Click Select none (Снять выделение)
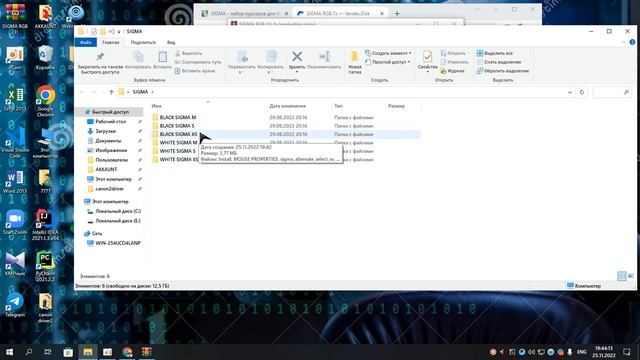 pos(499,62)
